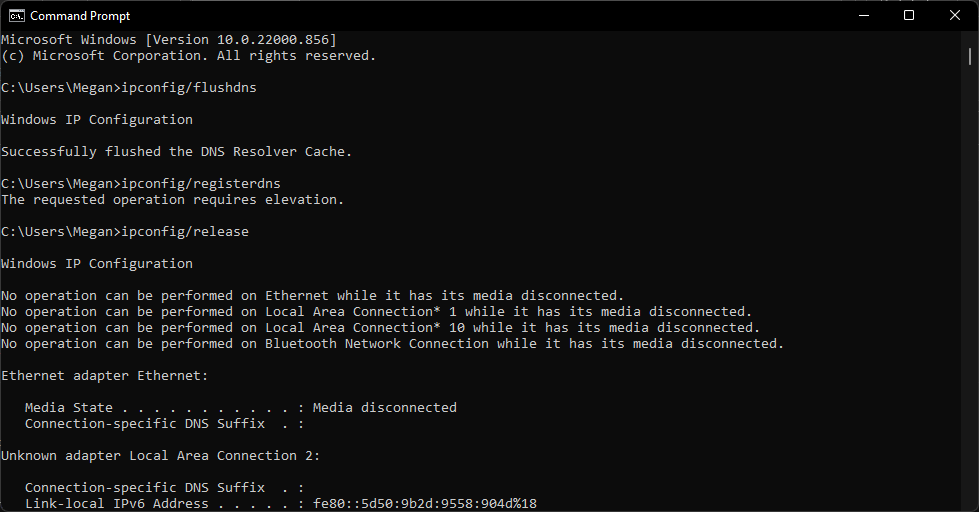The image size is (979, 512).
Task: Click the 'Media disconnected' state value
Action: click(385, 408)
